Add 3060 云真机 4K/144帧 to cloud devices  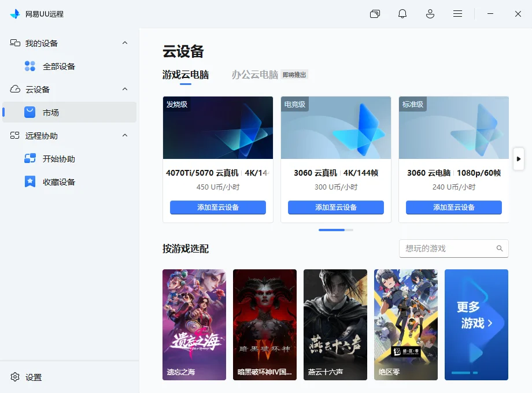click(336, 207)
